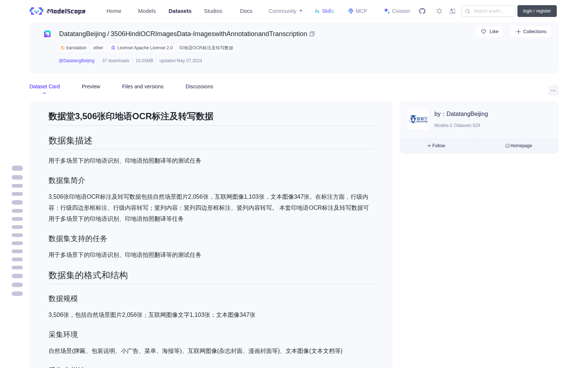Switch language with the translate icon
Image resolution: width=588 pixels, height=368 pixels.
[452, 11]
